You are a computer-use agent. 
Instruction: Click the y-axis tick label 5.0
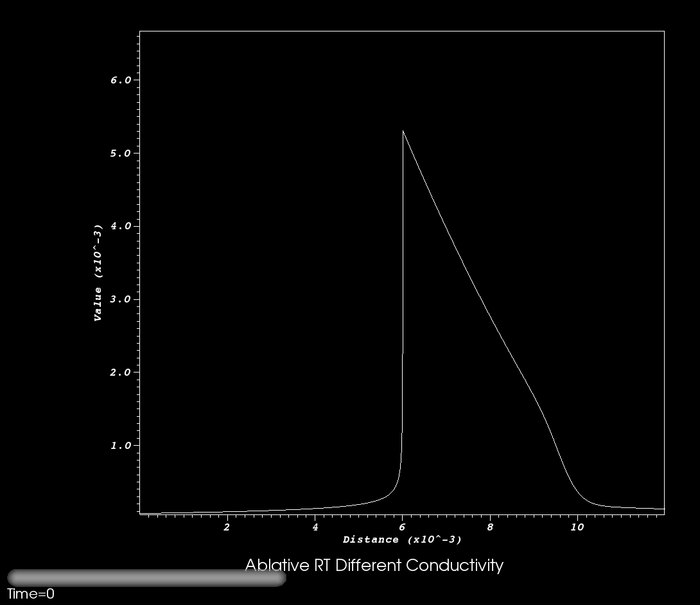pyautogui.click(x=121, y=153)
